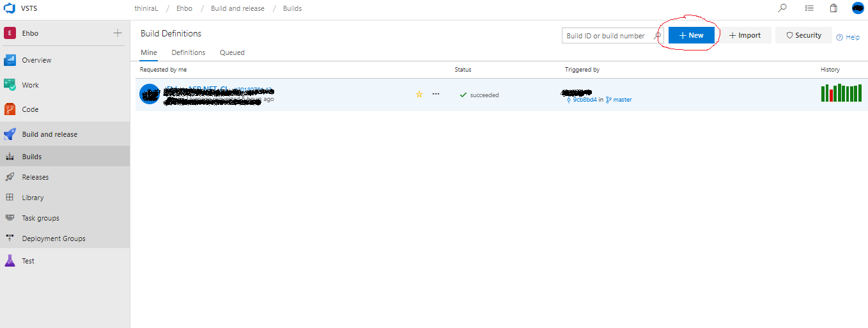
Task: Open the marketplace shopping bag icon
Action: tap(833, 8)
